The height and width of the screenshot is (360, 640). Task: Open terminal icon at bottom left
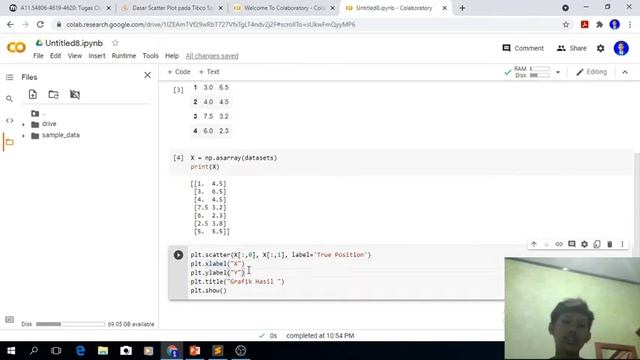pyautogui.click(x=9, y=320)
